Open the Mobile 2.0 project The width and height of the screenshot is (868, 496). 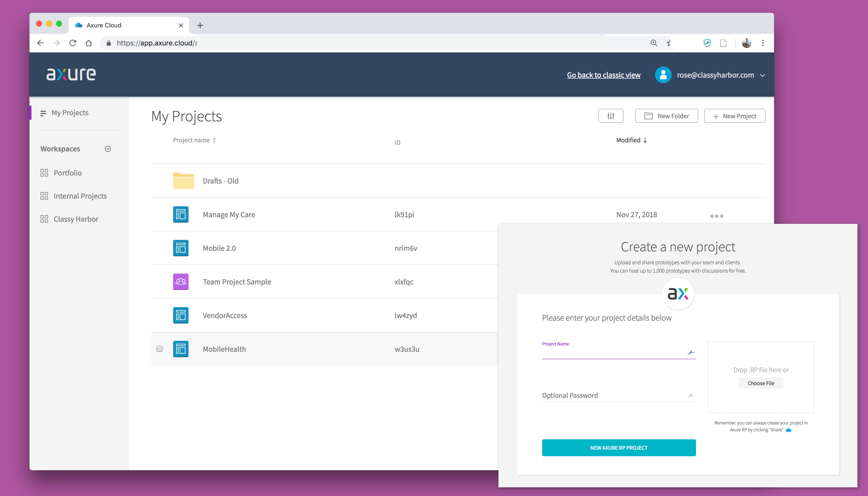tap(219, 248)
